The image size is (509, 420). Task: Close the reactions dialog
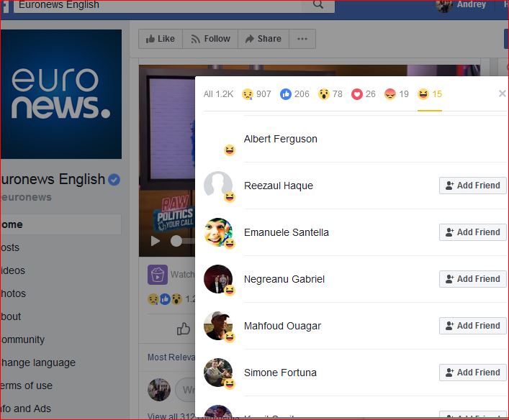502,93
